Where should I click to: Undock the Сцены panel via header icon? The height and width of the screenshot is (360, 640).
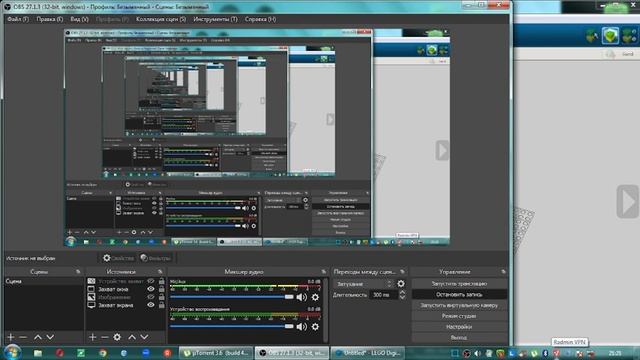coord(78,272)
